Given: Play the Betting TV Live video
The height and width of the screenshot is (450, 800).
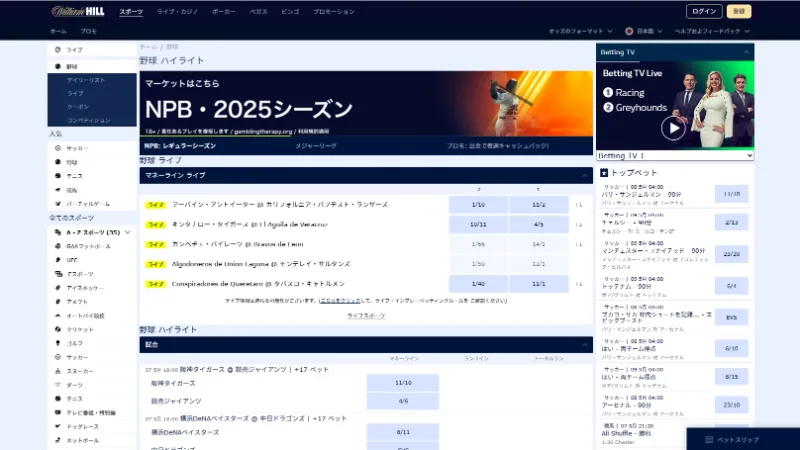Looking at the screenshot, I should coord(673,128).
